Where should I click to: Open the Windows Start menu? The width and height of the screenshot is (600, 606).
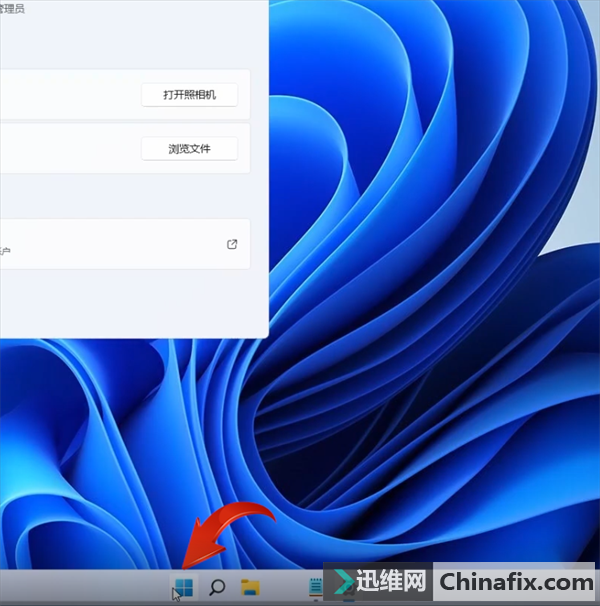(x=184, y=587)
